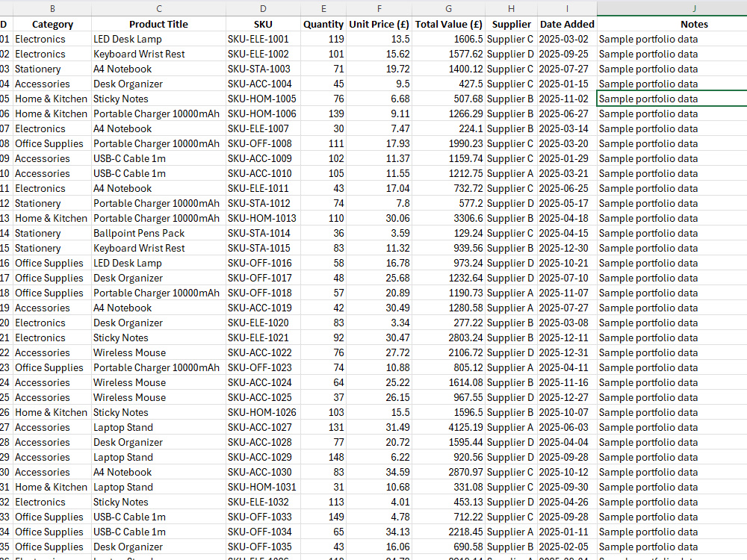The width and height of the screenshot is (747, 560).
Task: Select column H header
Action: (511, 8)
